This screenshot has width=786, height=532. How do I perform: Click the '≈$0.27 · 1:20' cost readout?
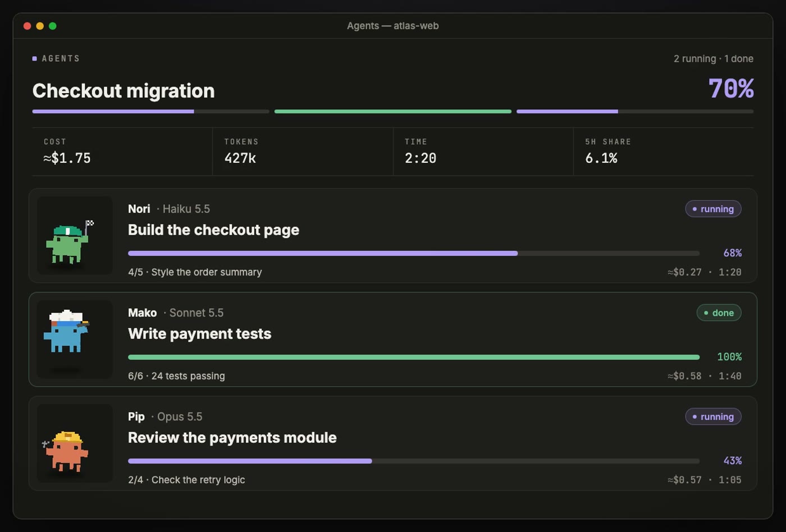[705, 272]
